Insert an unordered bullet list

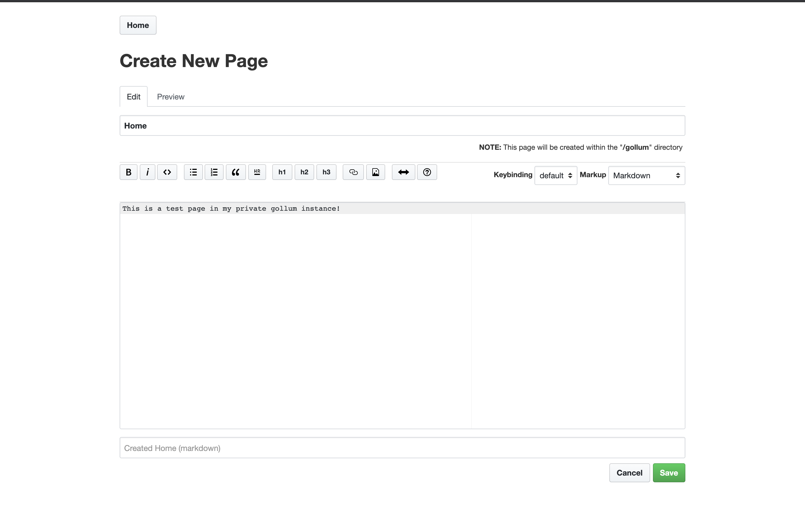193,172
